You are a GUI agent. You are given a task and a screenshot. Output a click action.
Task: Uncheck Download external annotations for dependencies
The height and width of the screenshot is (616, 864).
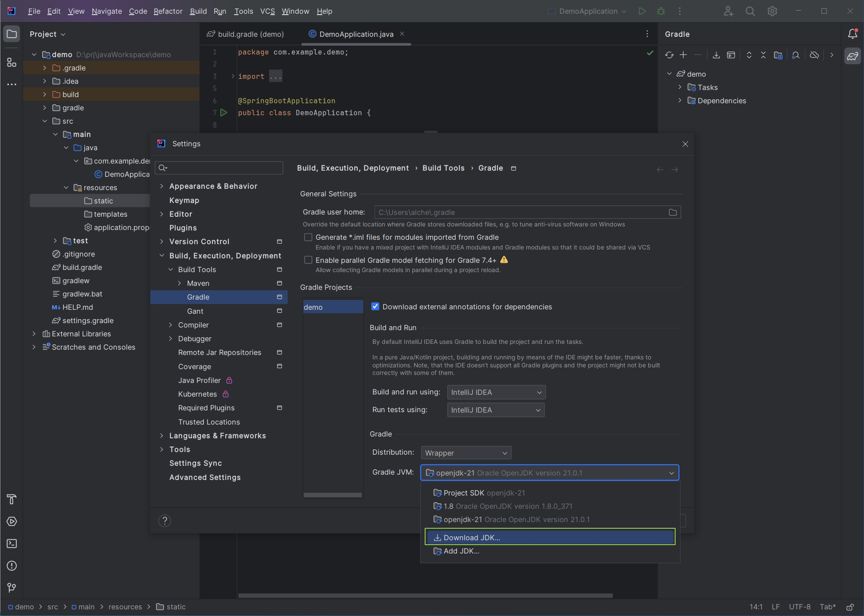(375, 307)
